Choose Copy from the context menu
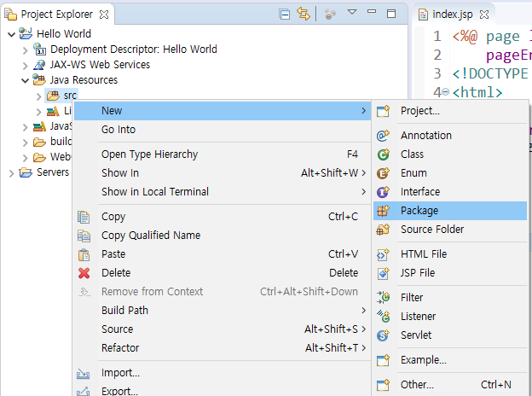The width and height of the screenshot is (532, 396). pyautogui.click(x=223, y=217)
